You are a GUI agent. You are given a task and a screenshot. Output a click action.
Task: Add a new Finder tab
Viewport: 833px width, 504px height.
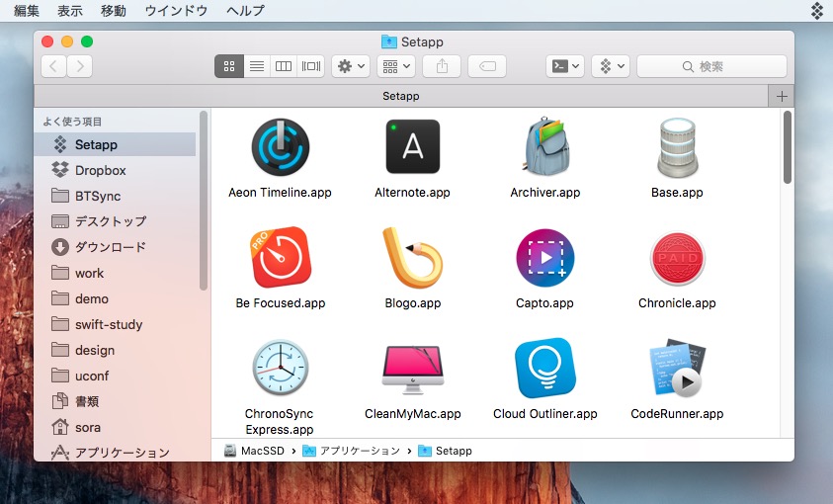coord(781,96)
